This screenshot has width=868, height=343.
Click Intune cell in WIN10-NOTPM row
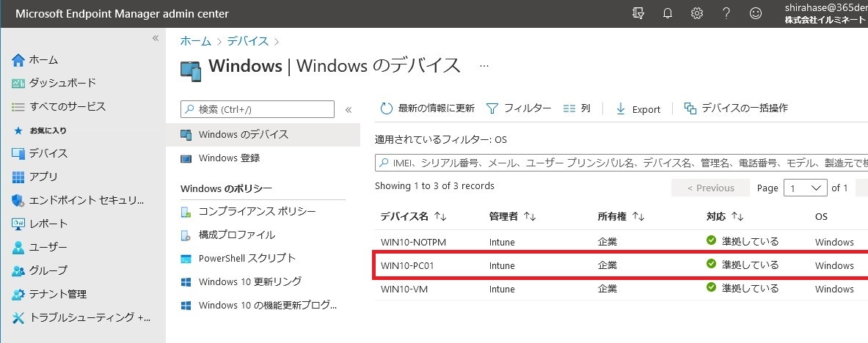click(x=502, y=243)
